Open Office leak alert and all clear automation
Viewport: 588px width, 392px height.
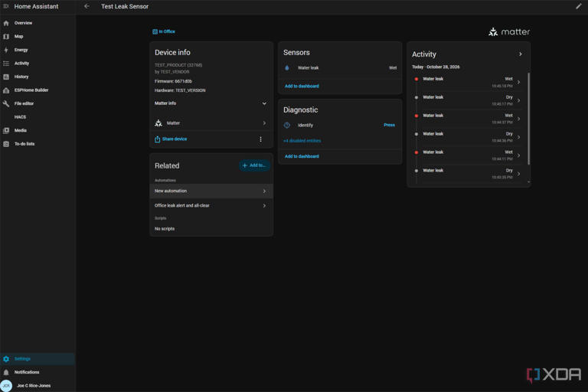[211, 205]
